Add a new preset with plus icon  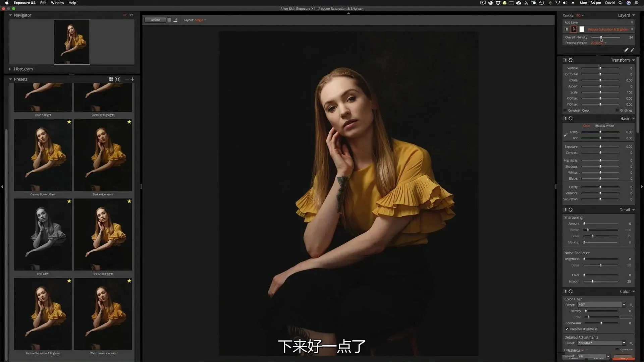pyautogui.click(x=132, y=79)
